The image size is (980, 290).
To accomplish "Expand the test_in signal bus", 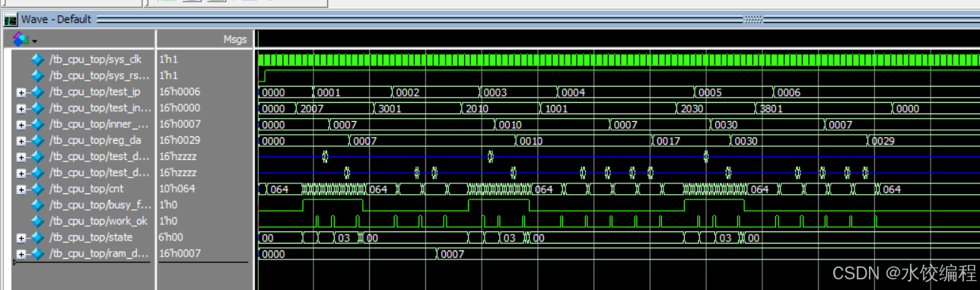I will point(21,109).
